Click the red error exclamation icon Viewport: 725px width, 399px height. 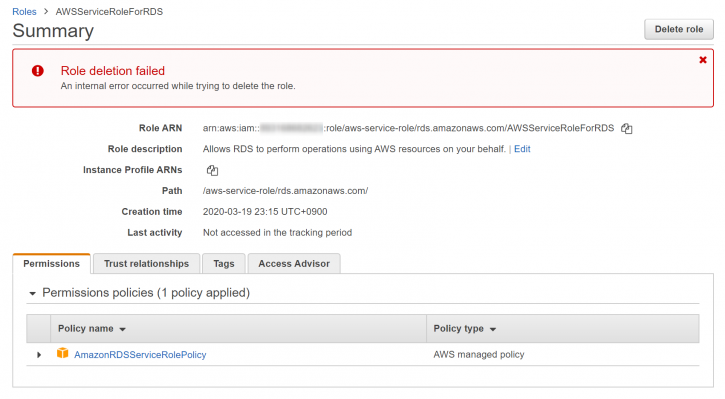pyautogui.click(x=37, y=71)
